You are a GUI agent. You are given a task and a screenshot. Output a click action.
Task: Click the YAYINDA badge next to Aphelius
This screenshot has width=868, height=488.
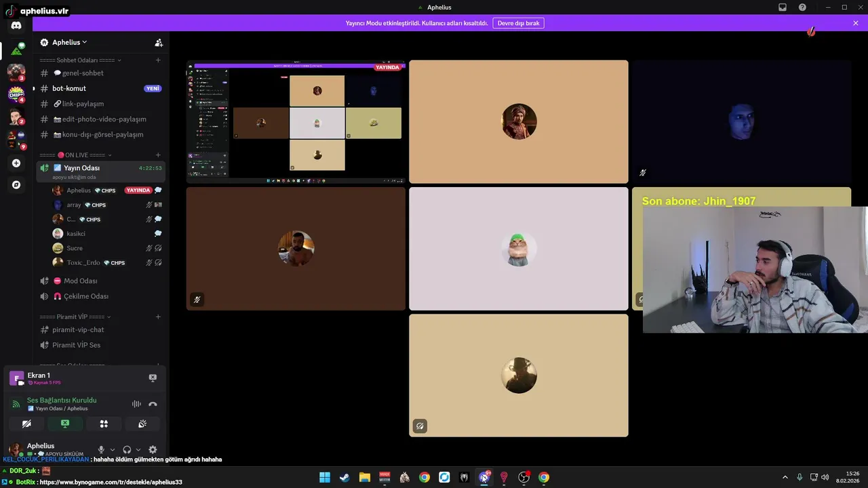(138, 190)
